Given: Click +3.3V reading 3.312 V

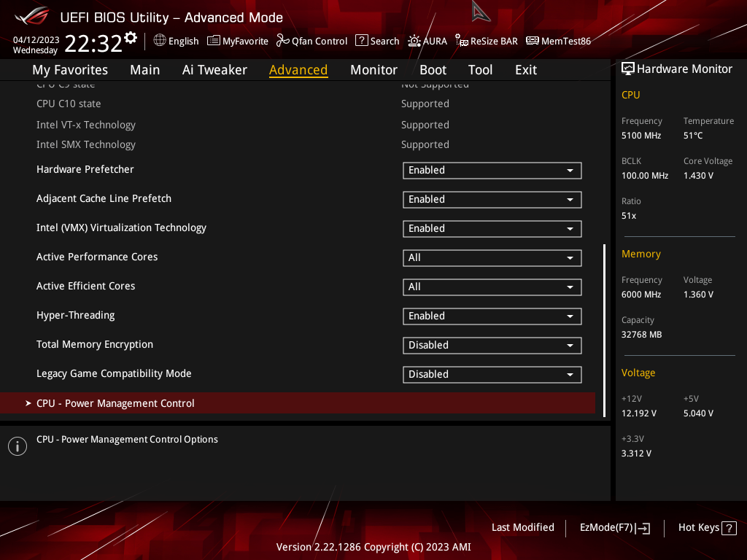Looking at the screenshot, I should click(636, 454).
